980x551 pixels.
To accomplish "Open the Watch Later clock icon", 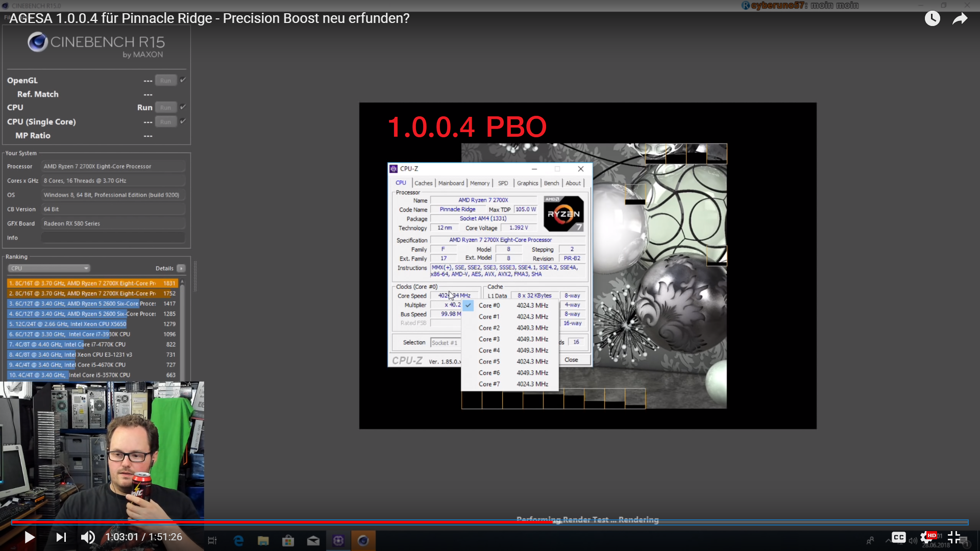I will [x=932, y=19].
